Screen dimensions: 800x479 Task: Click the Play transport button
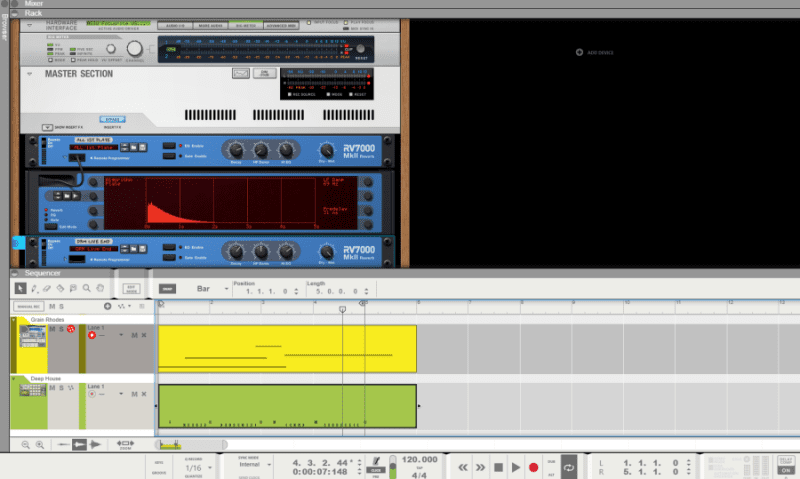click(516, 467)
